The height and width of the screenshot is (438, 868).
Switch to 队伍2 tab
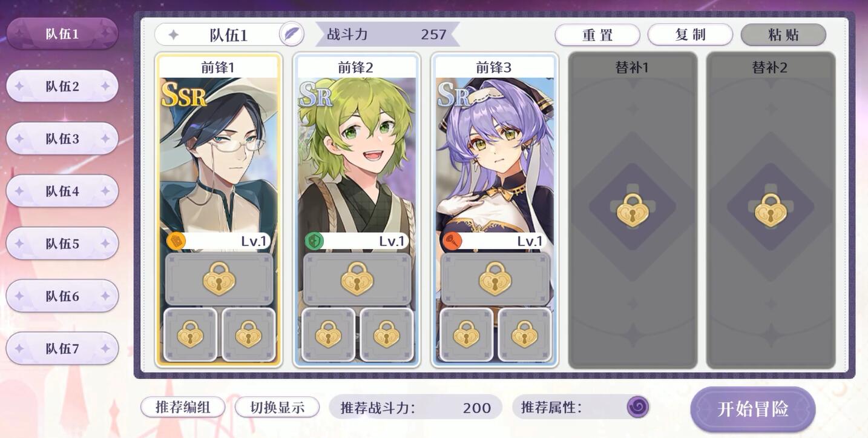click(62, 86)
